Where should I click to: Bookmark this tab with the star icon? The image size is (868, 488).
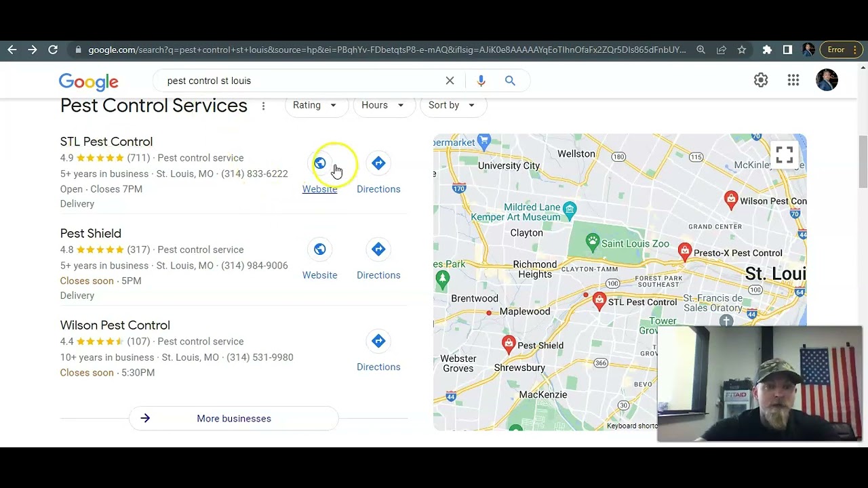[742, 49]
